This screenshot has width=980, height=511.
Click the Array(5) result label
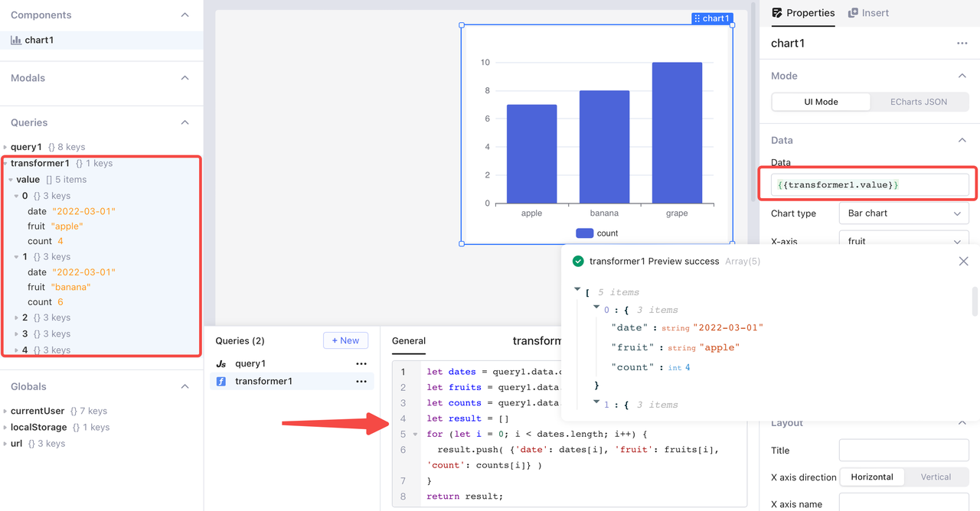pyautogui.click(x=743, y=262)
